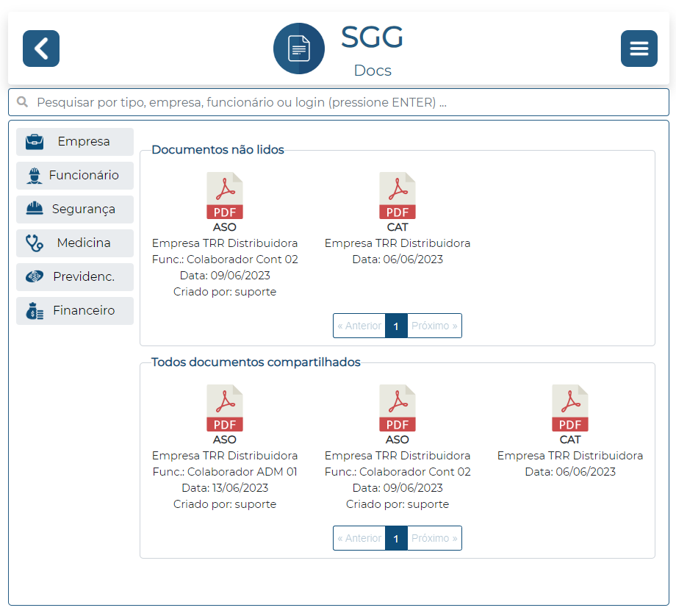Open unread ASO PDF for Colaborador Cont 02
Image resolution: width=676 pixels, height=616 pixels.
click(x=225, y=196)
